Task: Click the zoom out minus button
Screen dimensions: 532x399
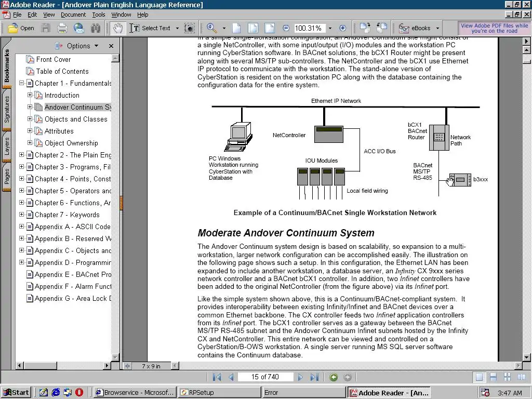Action: pyautogui.click(x=286, y=28)
